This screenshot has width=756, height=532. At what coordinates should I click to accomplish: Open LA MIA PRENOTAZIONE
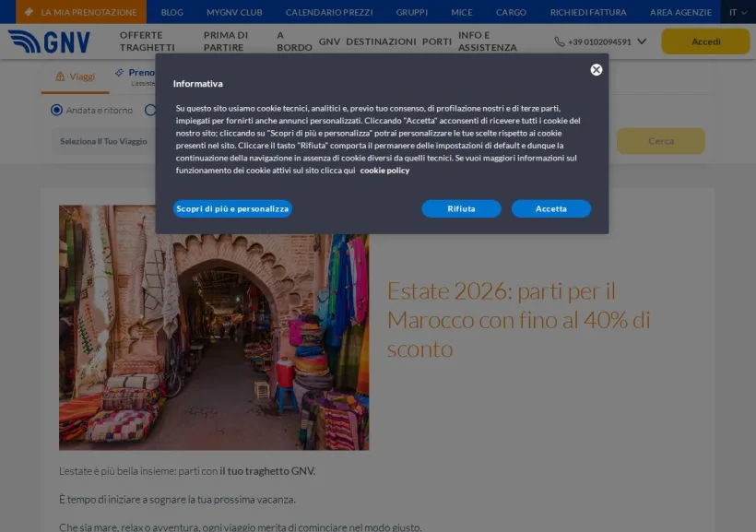click(x=81, y=12)
